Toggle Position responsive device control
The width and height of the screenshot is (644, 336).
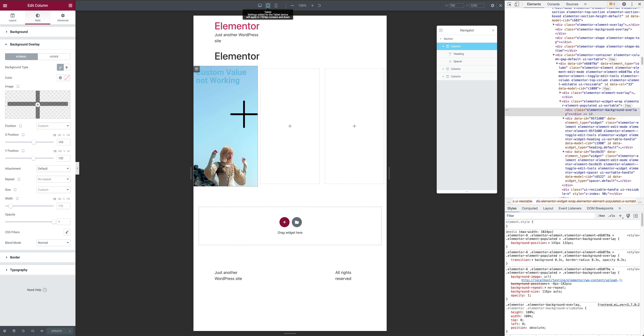click(21, 126)
